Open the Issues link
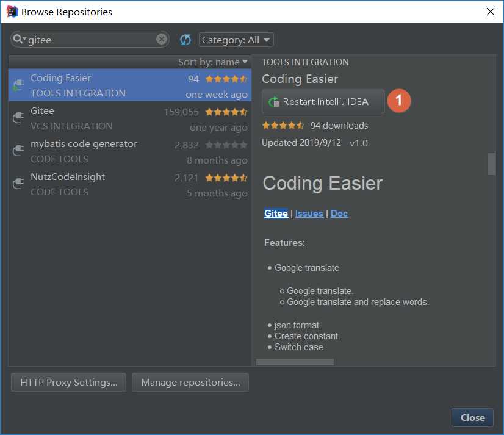 [x=309, y=214]
